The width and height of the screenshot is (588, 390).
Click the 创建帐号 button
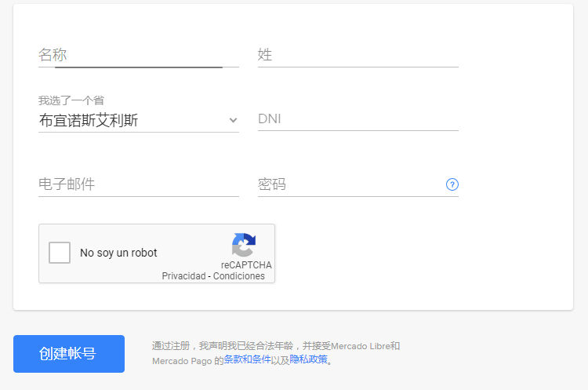69,353
